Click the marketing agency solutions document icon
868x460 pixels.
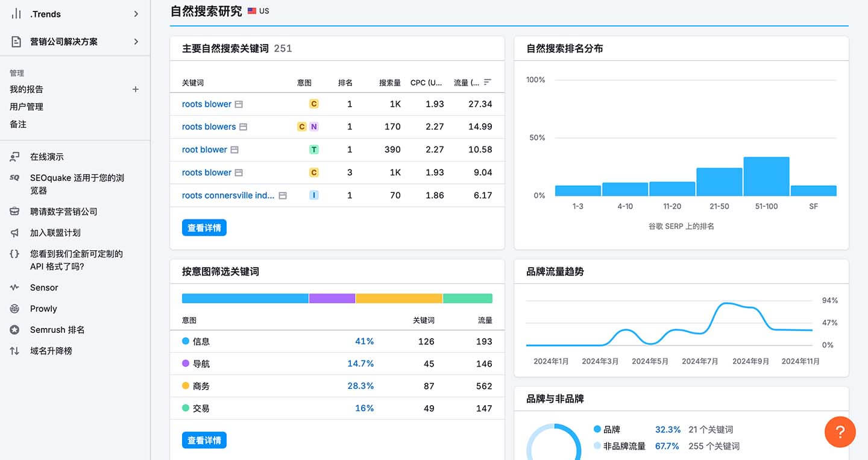[x=16, y=42]
